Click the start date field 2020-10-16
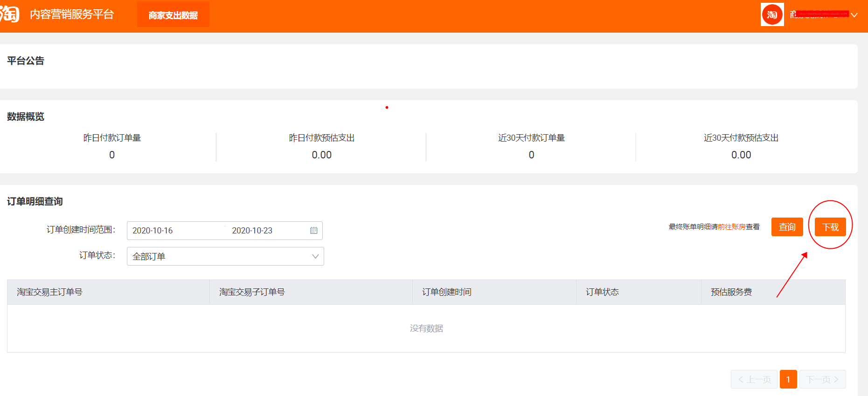This screenshot has height=396, width=868. point(153,231)
